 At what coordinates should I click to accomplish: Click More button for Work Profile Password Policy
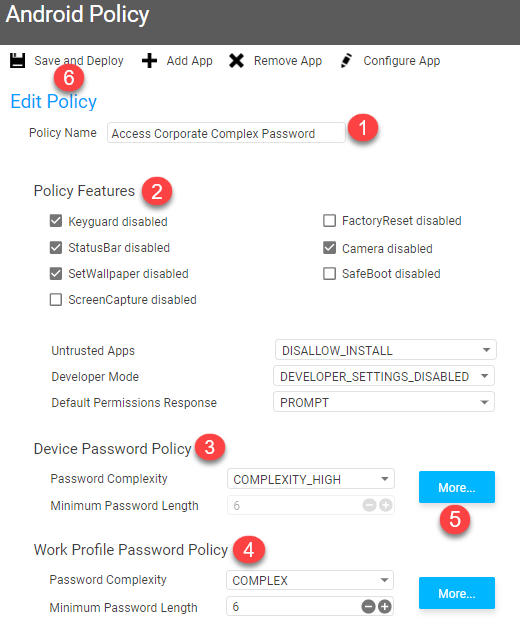click(x=457, y=593)
